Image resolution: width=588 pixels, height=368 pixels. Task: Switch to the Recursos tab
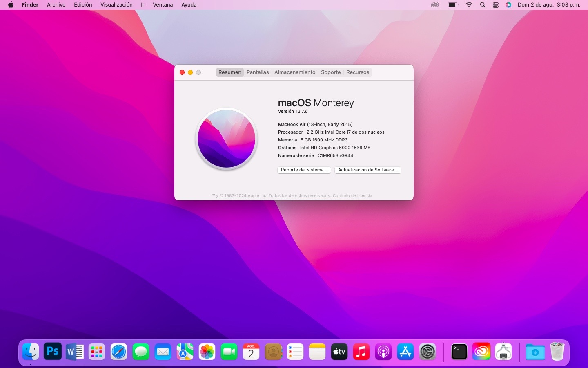(x=358, y=72)
